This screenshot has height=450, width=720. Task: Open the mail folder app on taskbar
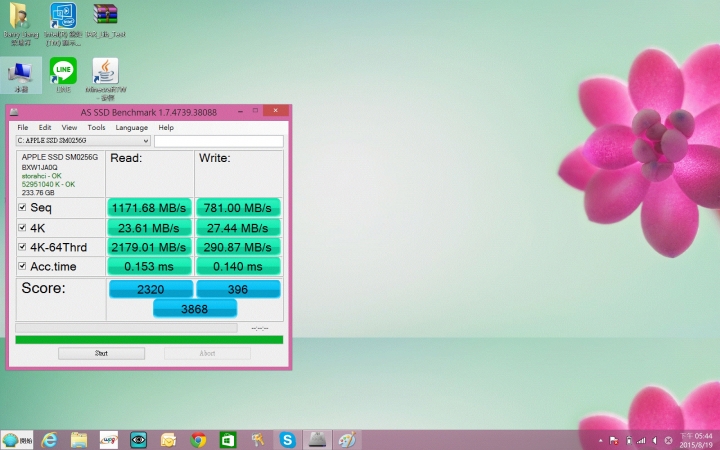[x=169, y=440]
